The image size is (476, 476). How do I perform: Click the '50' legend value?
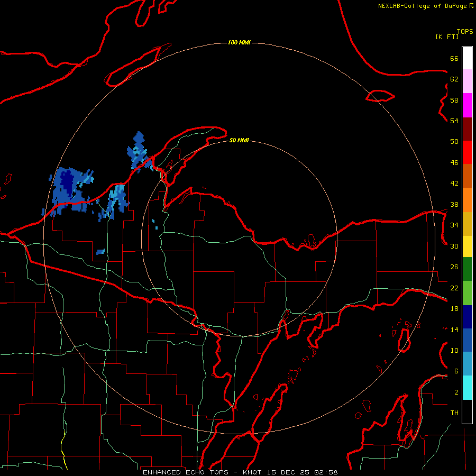click(x=454, y=142)
